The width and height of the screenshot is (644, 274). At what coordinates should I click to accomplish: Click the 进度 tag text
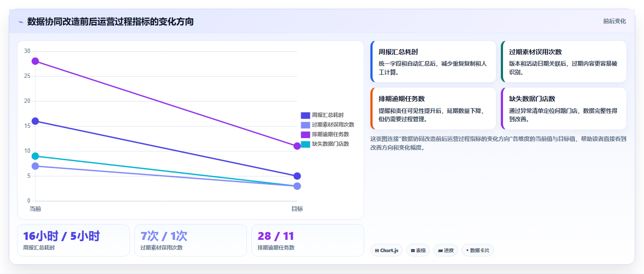tap(449, 250)
